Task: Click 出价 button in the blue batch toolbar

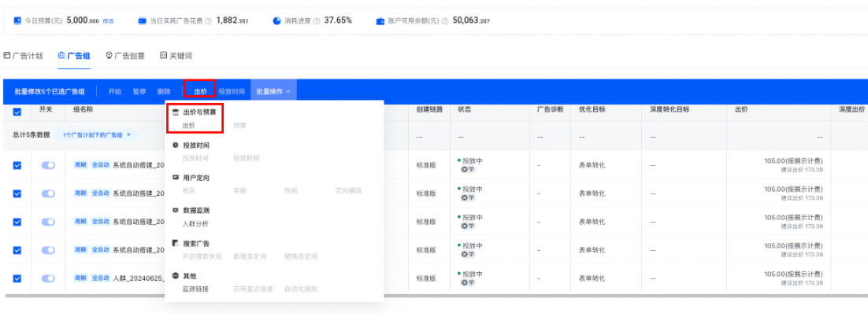Action: 200,91
